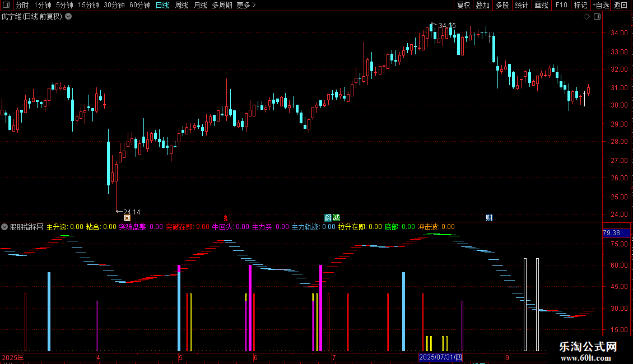The image size is (633, 364).
Task: Click the 减 event marker icon
Action: 336,218
